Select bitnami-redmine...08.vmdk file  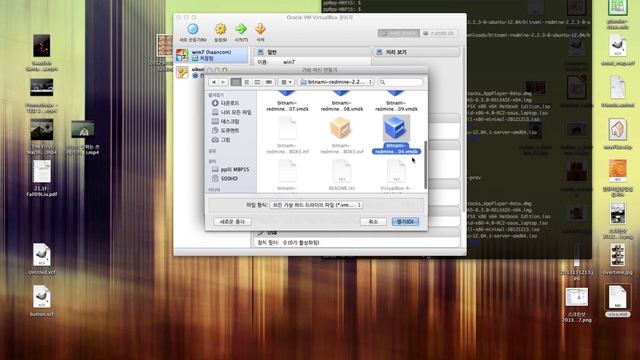point(342,102)
